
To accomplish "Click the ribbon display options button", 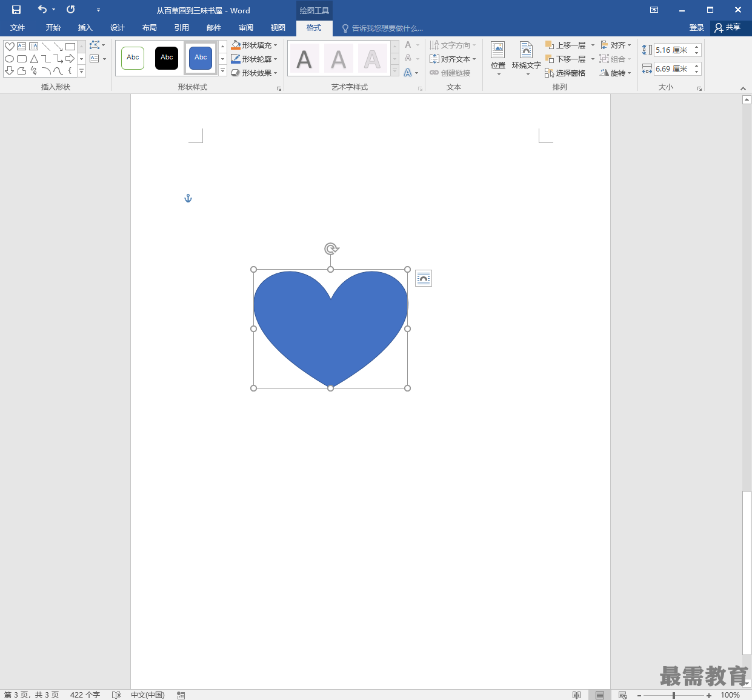I will click(x=654, y=10).
